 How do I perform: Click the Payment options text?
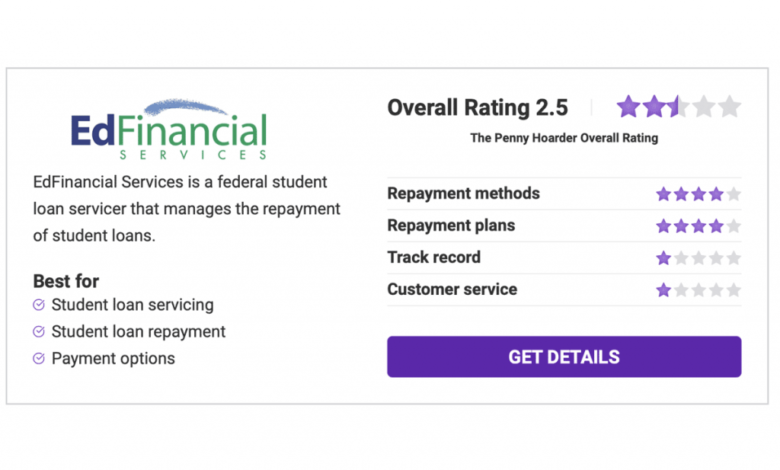[113, 358]
